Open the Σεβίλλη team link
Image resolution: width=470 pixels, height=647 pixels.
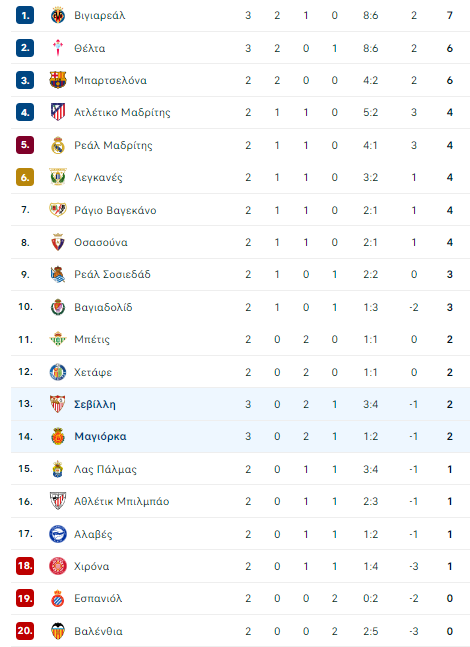[x=94, y=404]
